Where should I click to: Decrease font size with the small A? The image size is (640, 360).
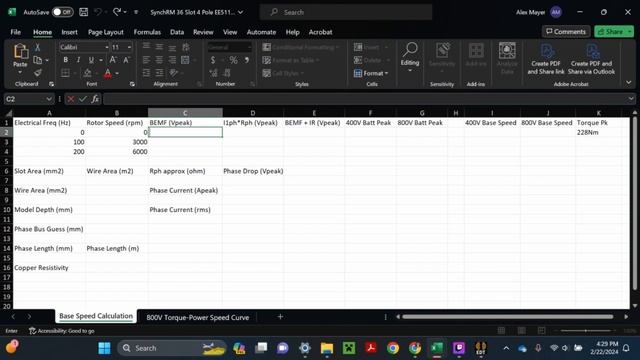pyautogui.click(x=126, y=60)
